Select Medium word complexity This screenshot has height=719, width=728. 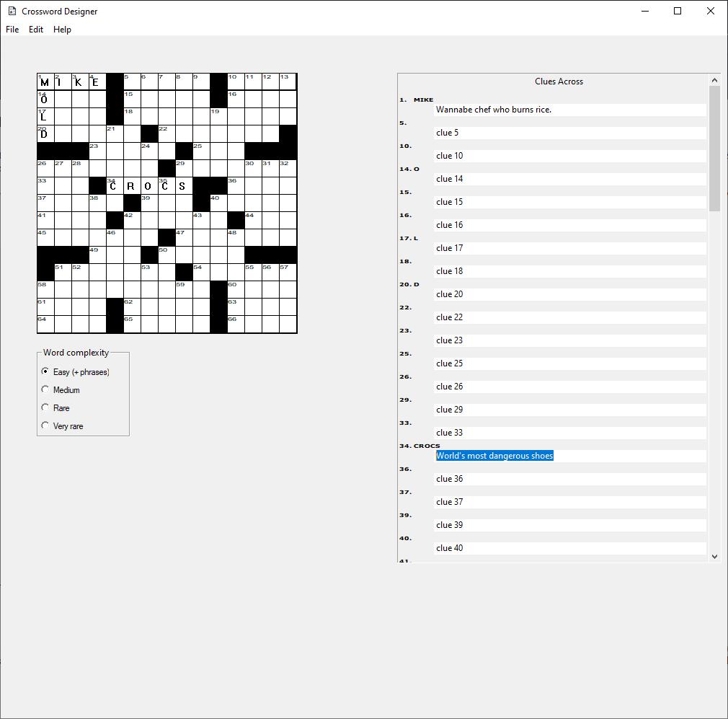pyautogui.click(x=61, y=390)
